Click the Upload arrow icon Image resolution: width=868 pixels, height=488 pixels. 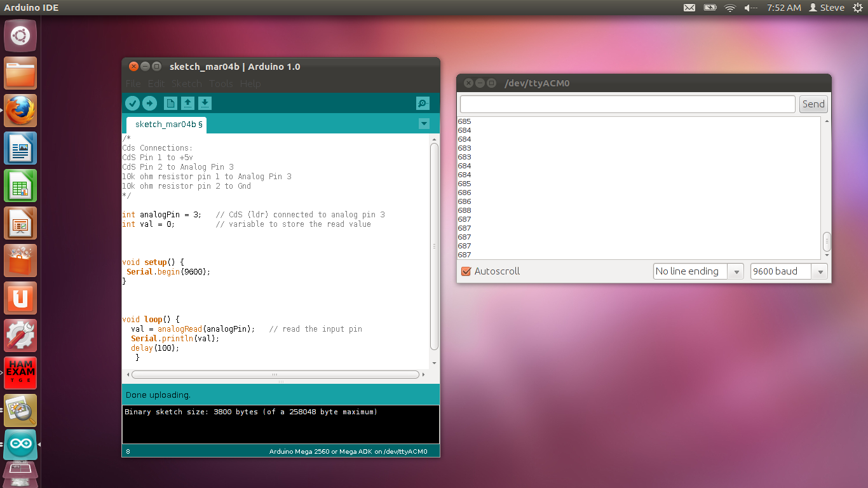[x=149, y=103]
